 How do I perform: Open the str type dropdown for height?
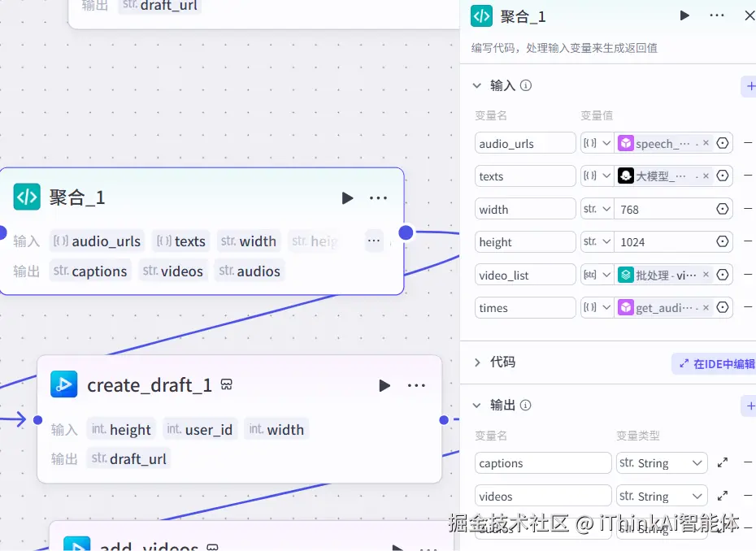click(x=597, y=241)
